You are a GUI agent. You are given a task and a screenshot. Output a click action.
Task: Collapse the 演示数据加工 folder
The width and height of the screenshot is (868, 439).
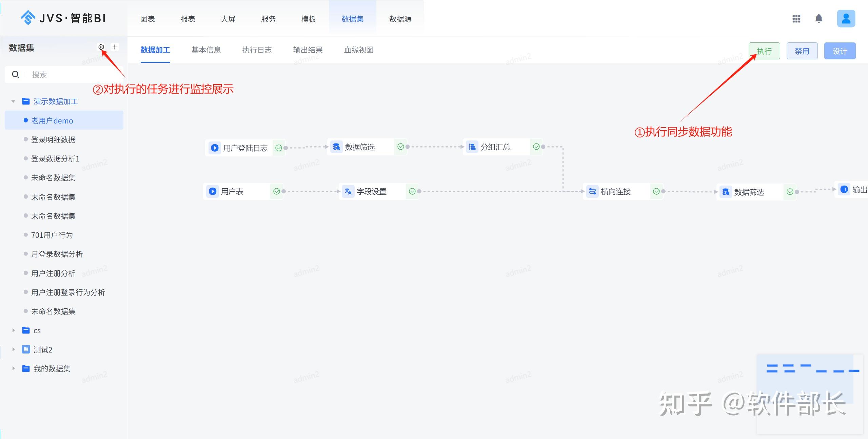coord(13,101)
